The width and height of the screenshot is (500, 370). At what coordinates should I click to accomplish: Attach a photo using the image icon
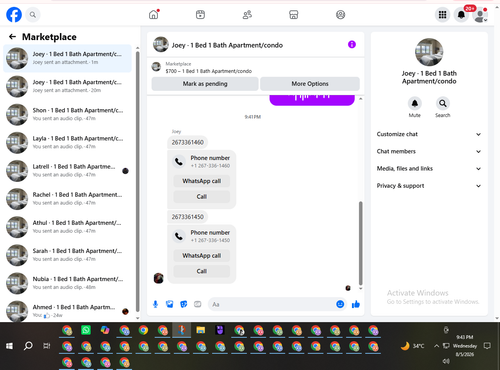coord(169,304)
